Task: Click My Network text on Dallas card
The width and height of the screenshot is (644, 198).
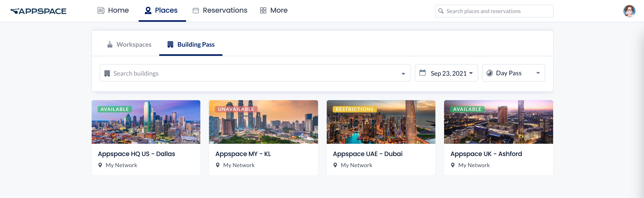Action: pyautogui.click(x=121, y=165)
